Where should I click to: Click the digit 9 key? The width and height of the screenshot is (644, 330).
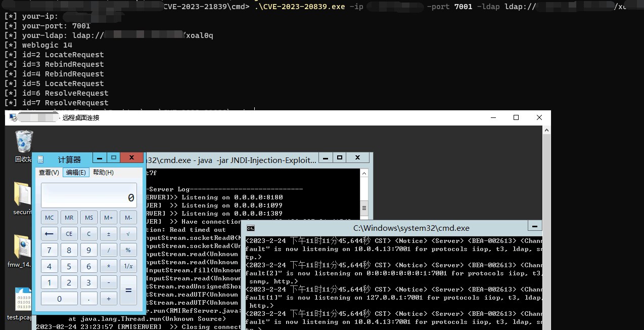tap(89, 250)
